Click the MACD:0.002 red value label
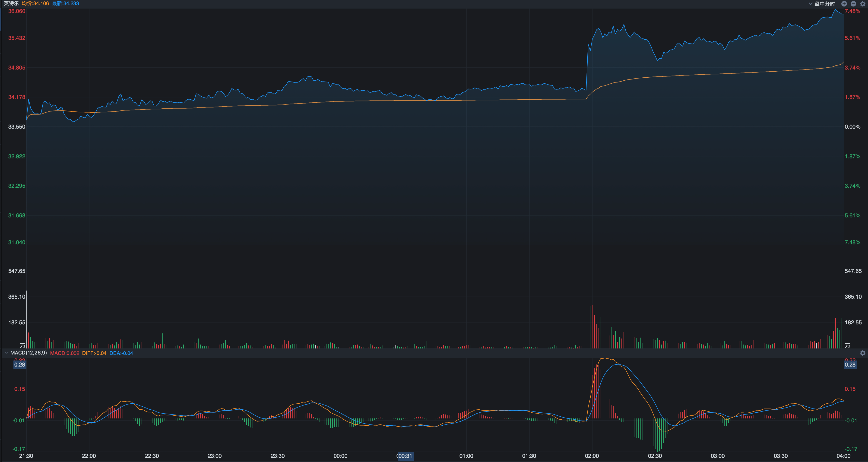This screenshot has height=462, width=868. (x=65, y=353)
